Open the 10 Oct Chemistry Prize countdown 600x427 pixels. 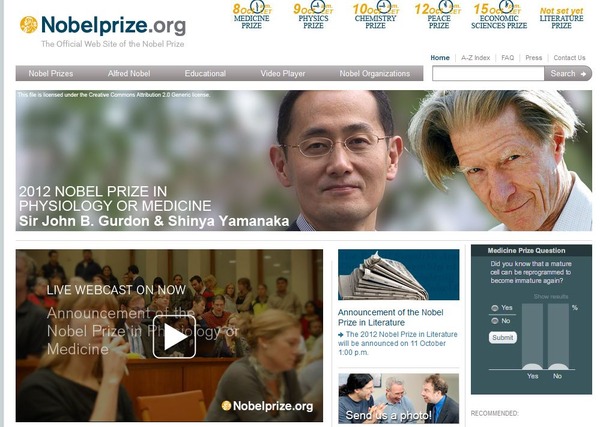point(375,15)
